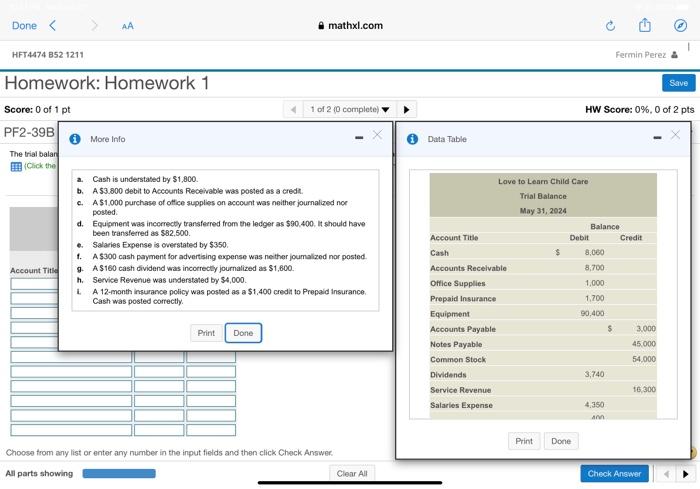Click the last row account title field
Screen dimensions: 700x489
tap(71, 430)
